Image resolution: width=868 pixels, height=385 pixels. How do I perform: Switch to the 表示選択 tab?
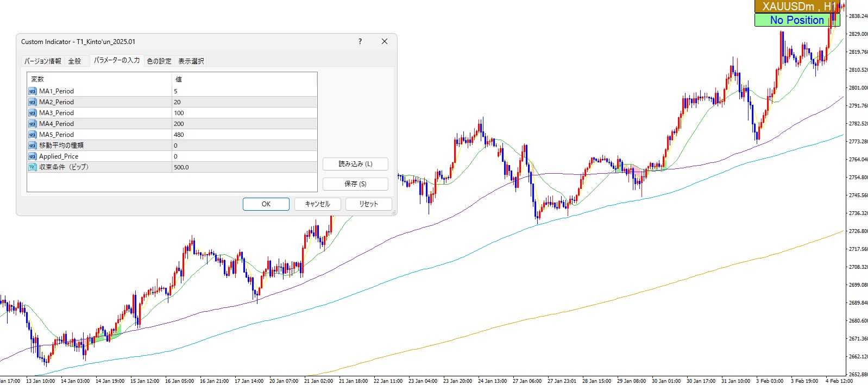click(191, 61)
